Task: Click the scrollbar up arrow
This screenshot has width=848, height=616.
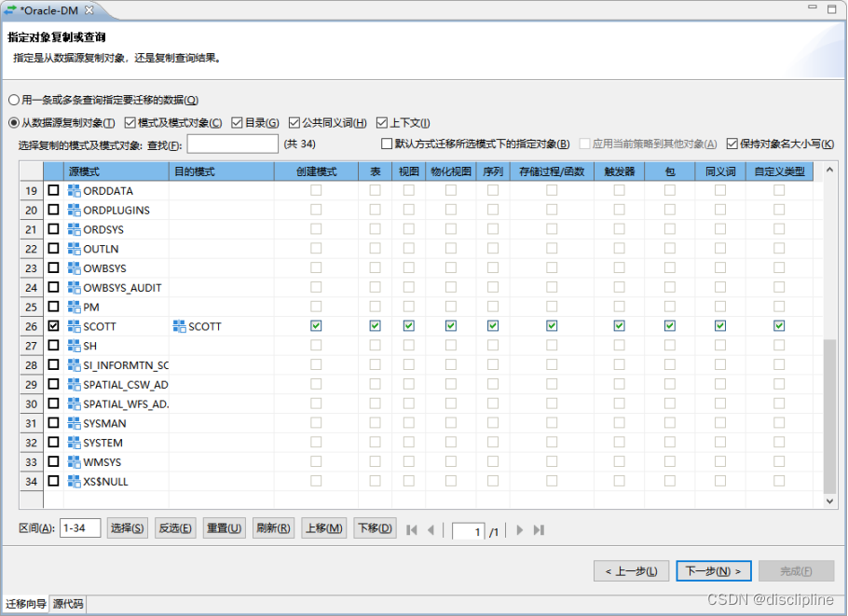Action: click(829, 170)
